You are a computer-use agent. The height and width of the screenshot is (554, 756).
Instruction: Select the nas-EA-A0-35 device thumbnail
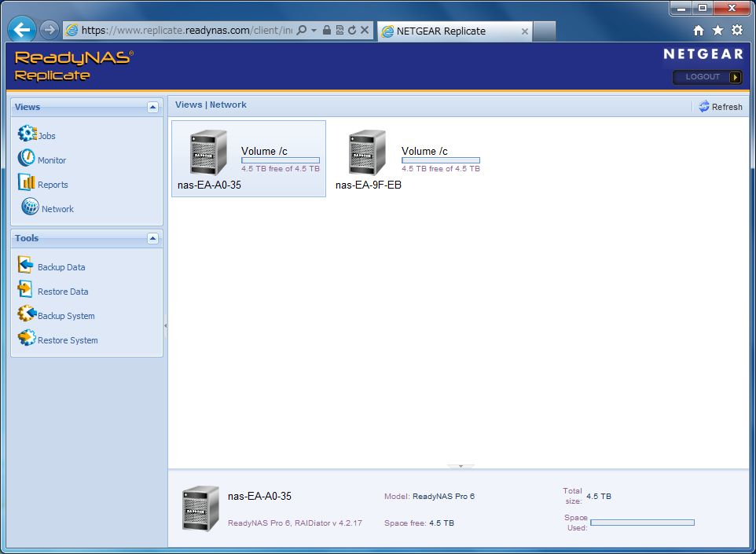[x=208, y=152]
